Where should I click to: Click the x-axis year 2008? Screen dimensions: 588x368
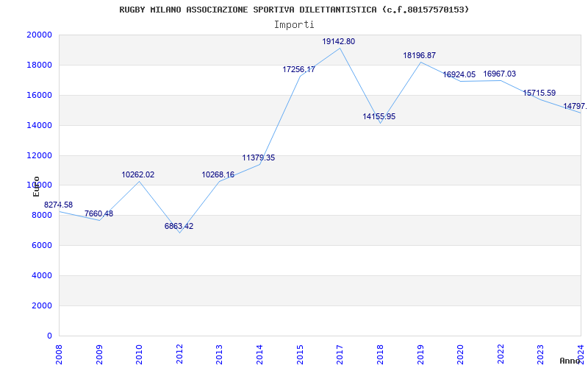[59, 355]
